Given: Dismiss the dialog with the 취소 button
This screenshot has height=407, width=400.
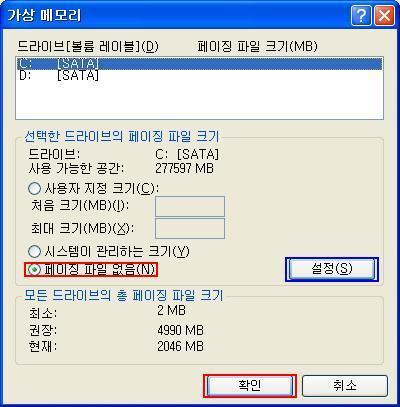Looking at the screenshot, I should (345, 385).
